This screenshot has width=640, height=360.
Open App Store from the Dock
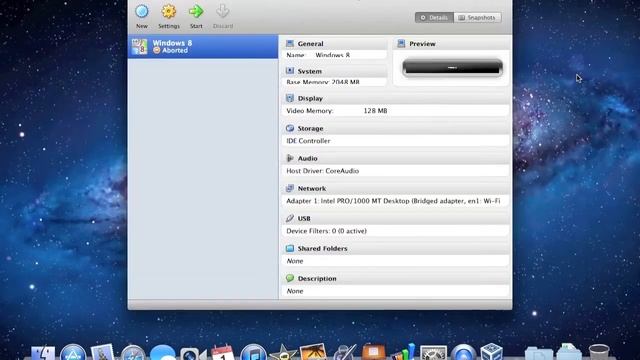[73, 353]
